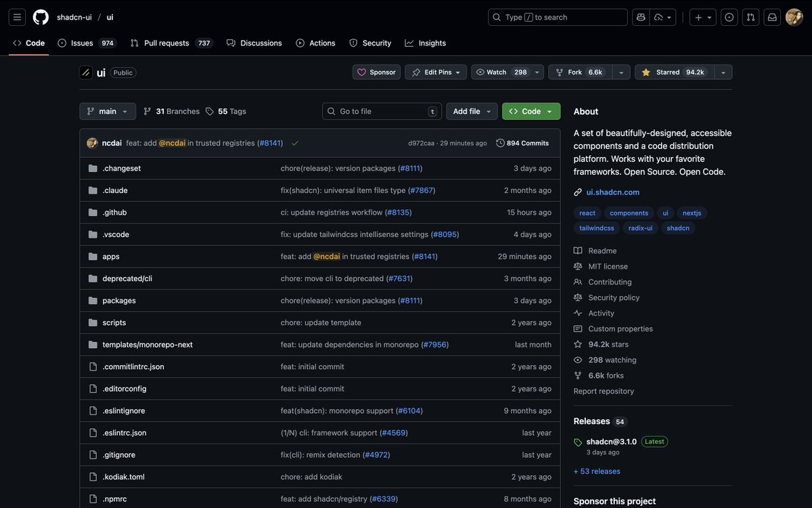812x508 pixels.
Task: Open Copilot chat icon in header
Action: point(641,17)
